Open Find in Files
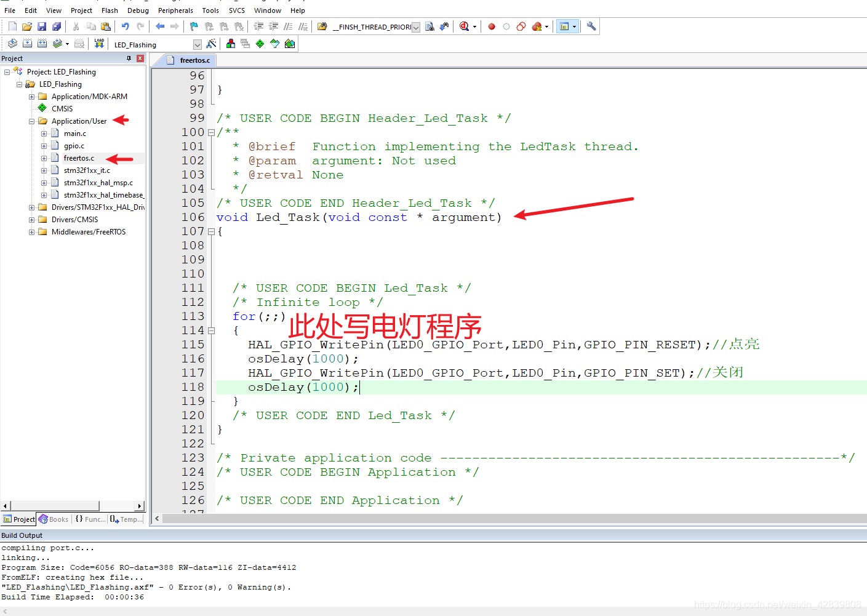867x616 pixels. pos(322,26)
